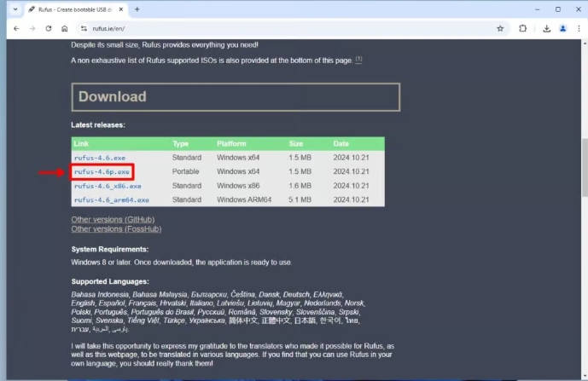
Task: Click the System Requirements heading
Action: pos(110,249)
